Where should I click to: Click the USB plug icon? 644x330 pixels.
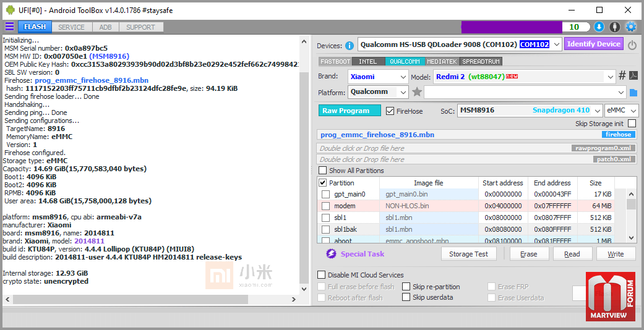click(x=614, y=27)
